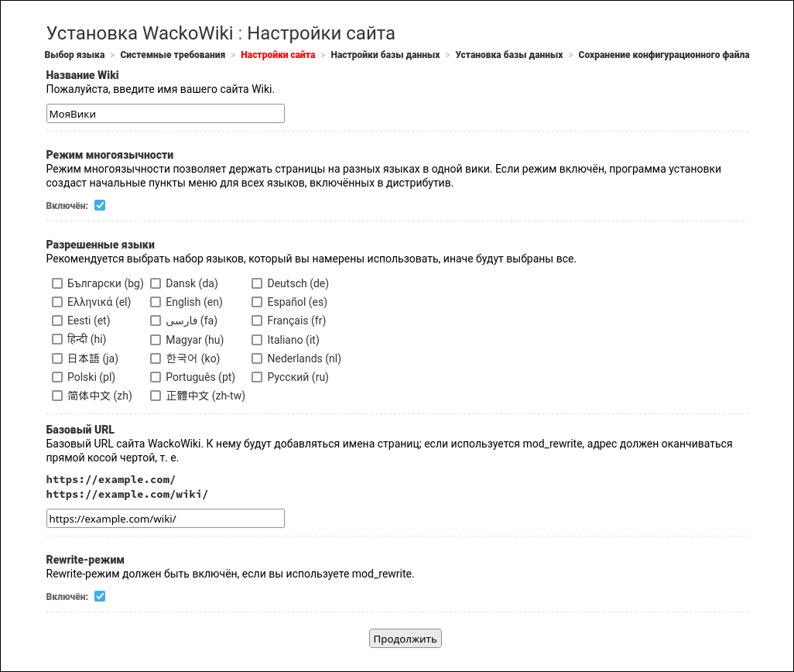
Task: Select the 正體中文 (zh-tw) checkbox
Action: pyautogui.click(x=156, y=396)
